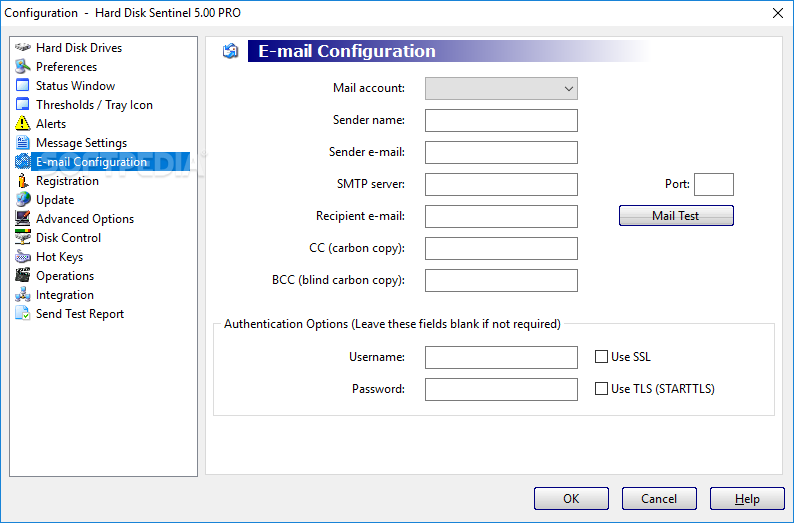
Task: Click the Hot Keys keyboard icon
Action: [23, 257]
